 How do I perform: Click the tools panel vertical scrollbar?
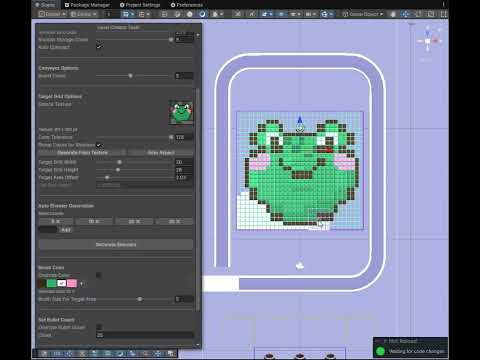198,200
